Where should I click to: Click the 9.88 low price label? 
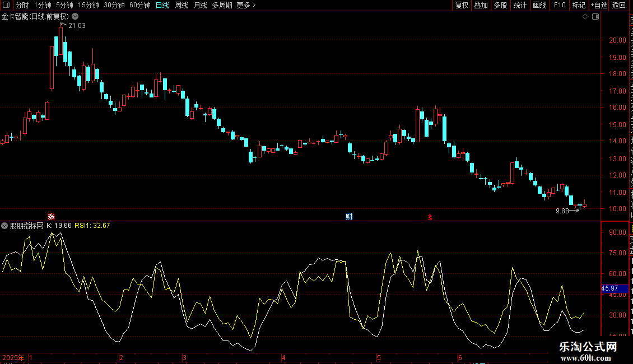coord(562,211)
